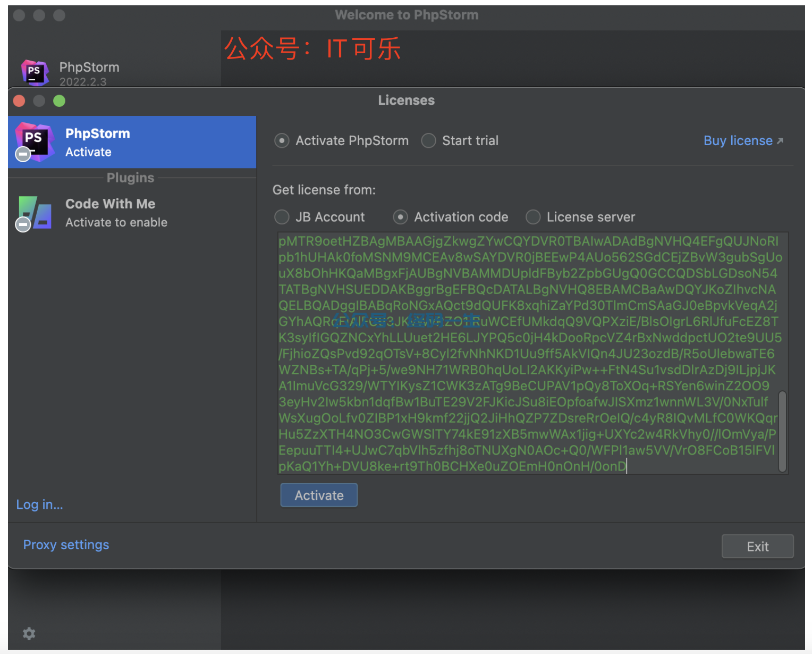Choose License server option

533,217
